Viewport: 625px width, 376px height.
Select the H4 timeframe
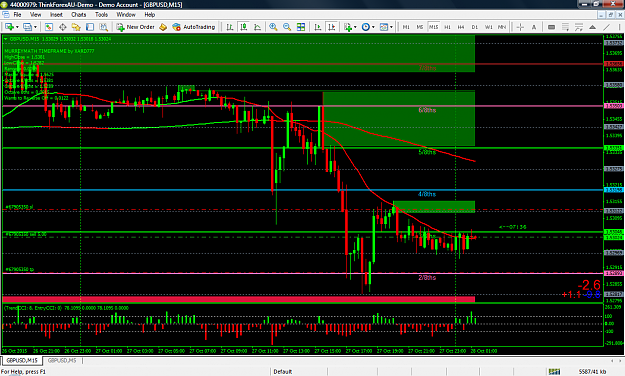tap(461, 27)
